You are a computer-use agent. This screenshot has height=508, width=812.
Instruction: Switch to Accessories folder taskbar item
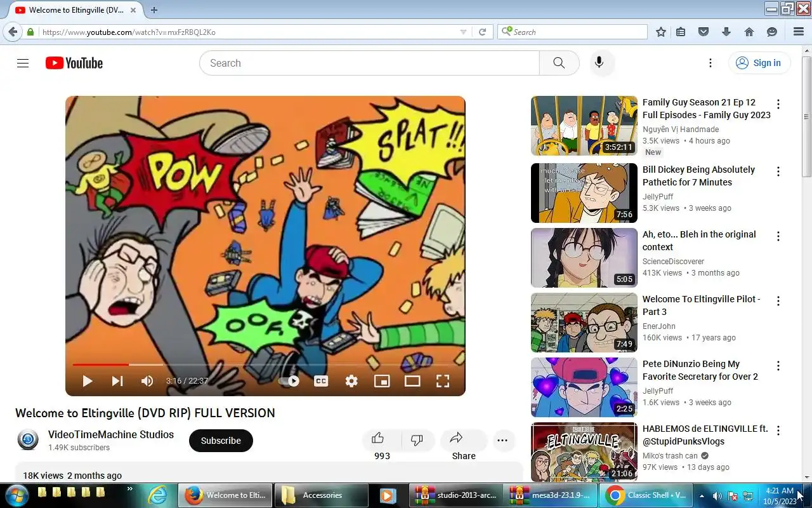coord(320,495)
